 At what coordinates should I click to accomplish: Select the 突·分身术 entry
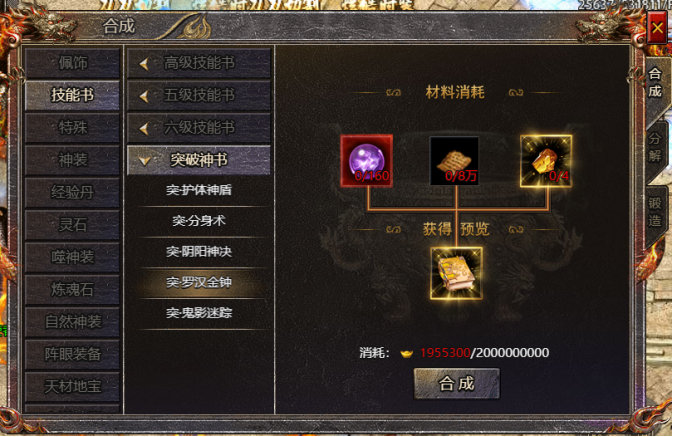pos(199,221)
